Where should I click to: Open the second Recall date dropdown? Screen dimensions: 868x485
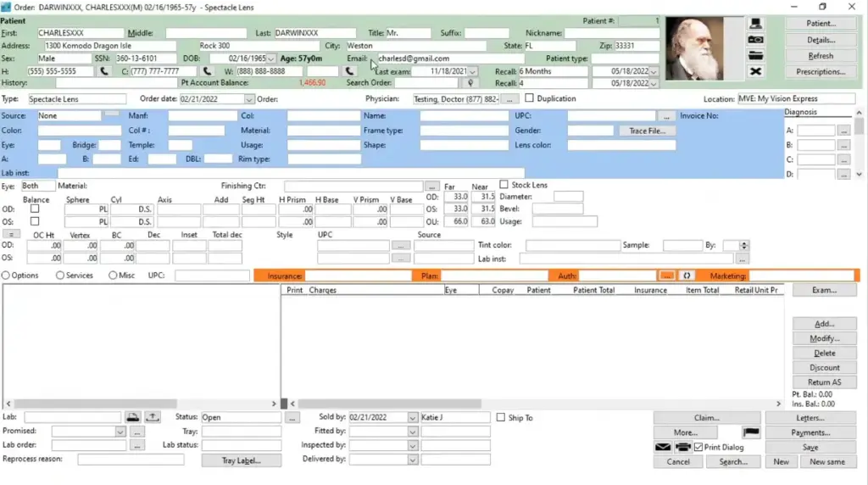point(654,84)
